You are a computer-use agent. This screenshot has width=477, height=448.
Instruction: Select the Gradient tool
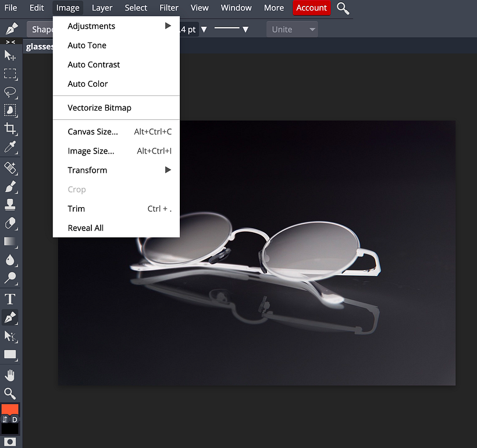pos(10,241)
